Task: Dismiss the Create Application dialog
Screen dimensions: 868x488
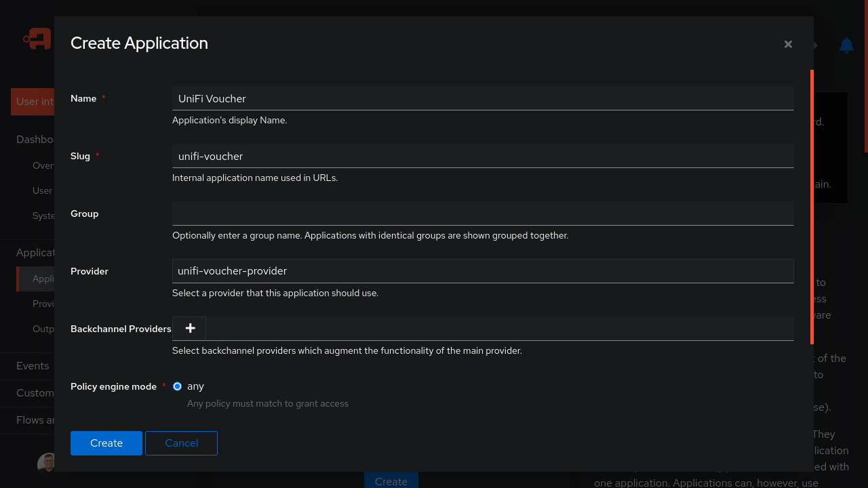Action: (788, 43)
